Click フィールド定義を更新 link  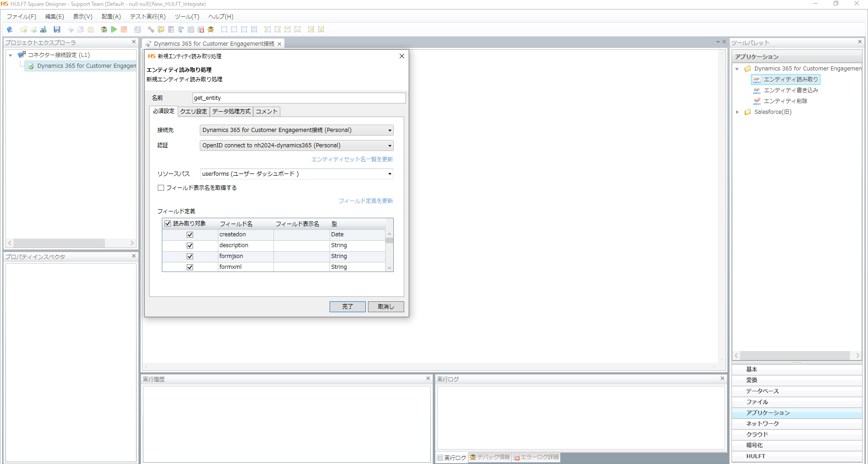click(366, 201)
